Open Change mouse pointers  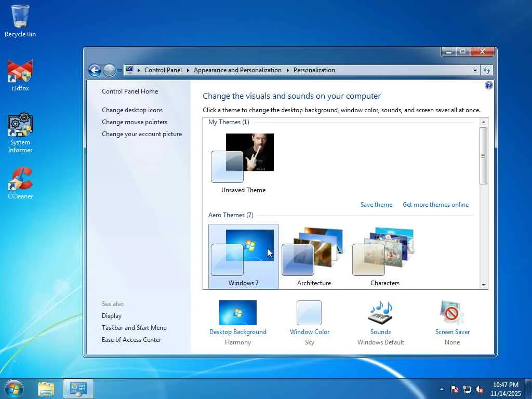135,122
